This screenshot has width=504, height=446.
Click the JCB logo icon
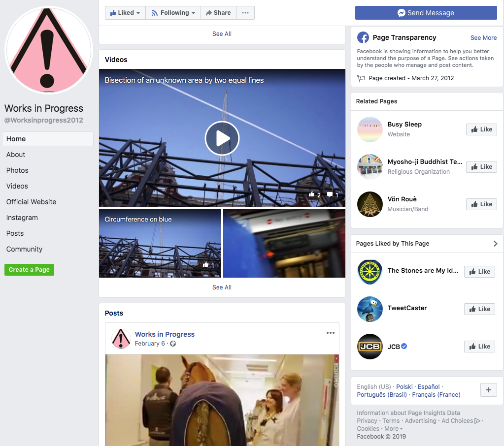[370, 347]
